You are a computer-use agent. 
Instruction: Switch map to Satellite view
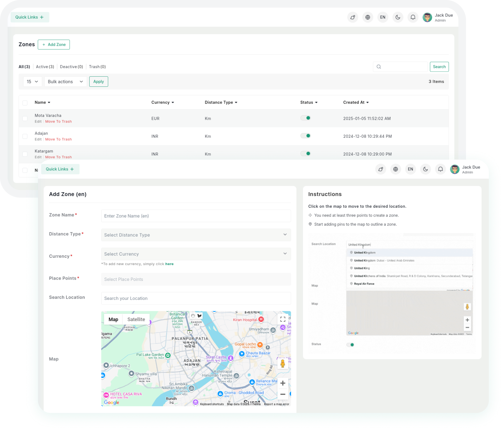[136, 320]
